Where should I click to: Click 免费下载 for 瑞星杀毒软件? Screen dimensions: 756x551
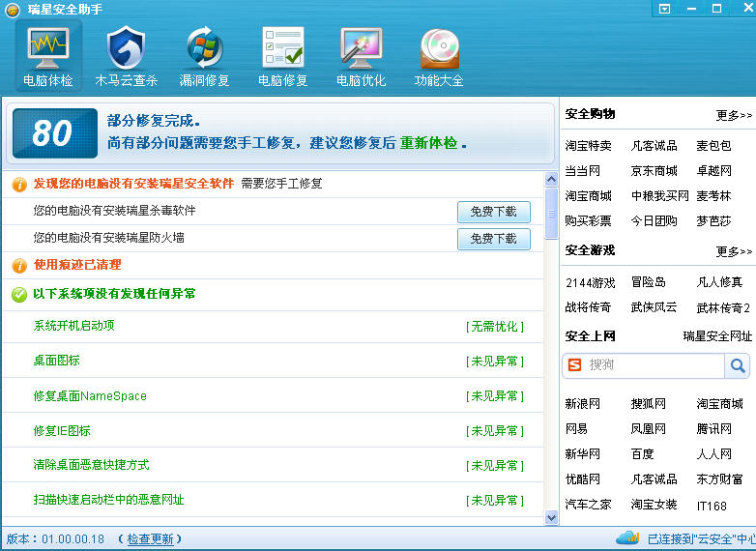pos(494,212)
